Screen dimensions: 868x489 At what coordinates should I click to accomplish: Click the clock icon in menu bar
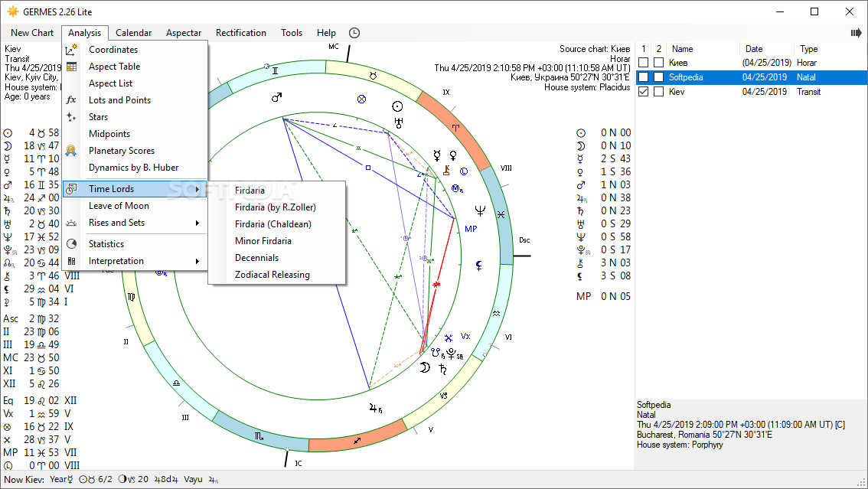[x=354, y=33]
